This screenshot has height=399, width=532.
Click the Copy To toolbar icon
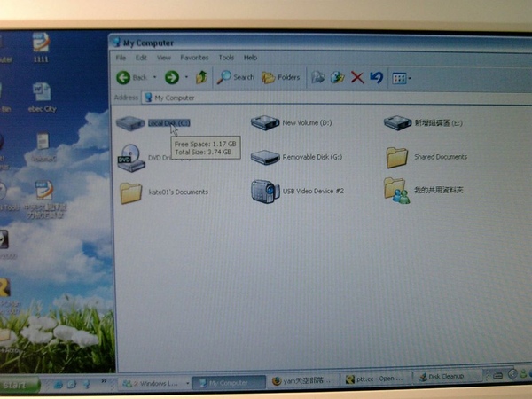[x=338, y=78]
